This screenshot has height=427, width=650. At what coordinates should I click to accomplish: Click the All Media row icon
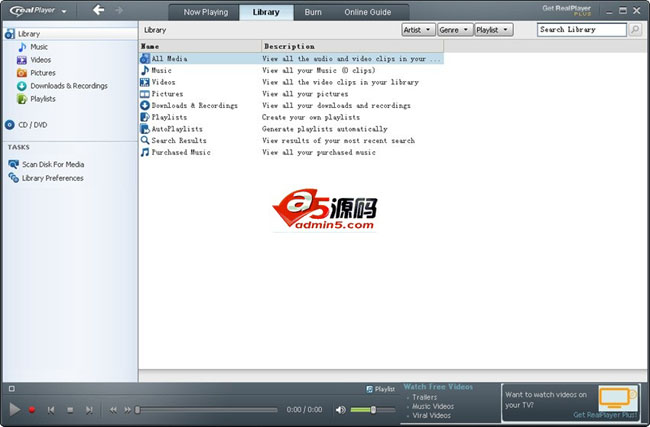click(x=145, y=58)
